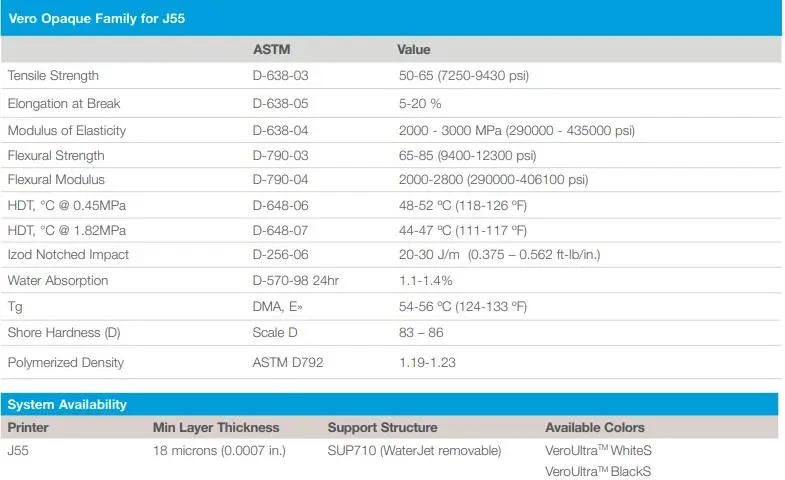Click the 'Tg' row label
The height and width of the screenshot is (480, 785).
coord(15,307)
